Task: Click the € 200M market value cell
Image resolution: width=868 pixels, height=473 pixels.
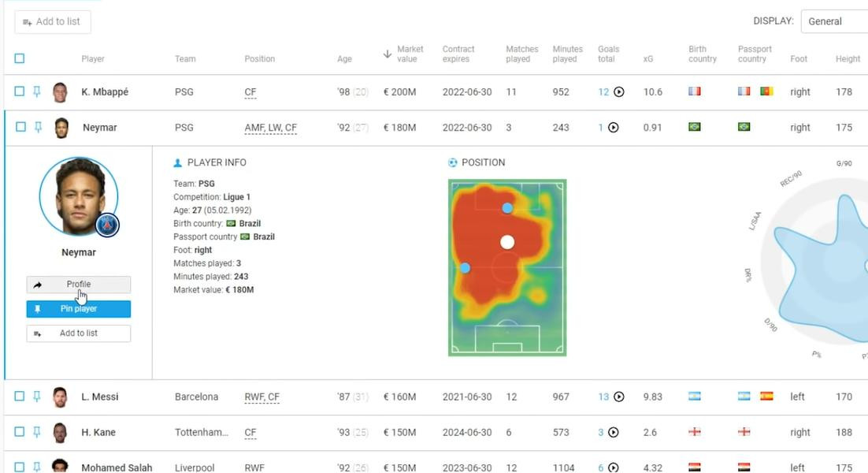Action: (399, 92)
